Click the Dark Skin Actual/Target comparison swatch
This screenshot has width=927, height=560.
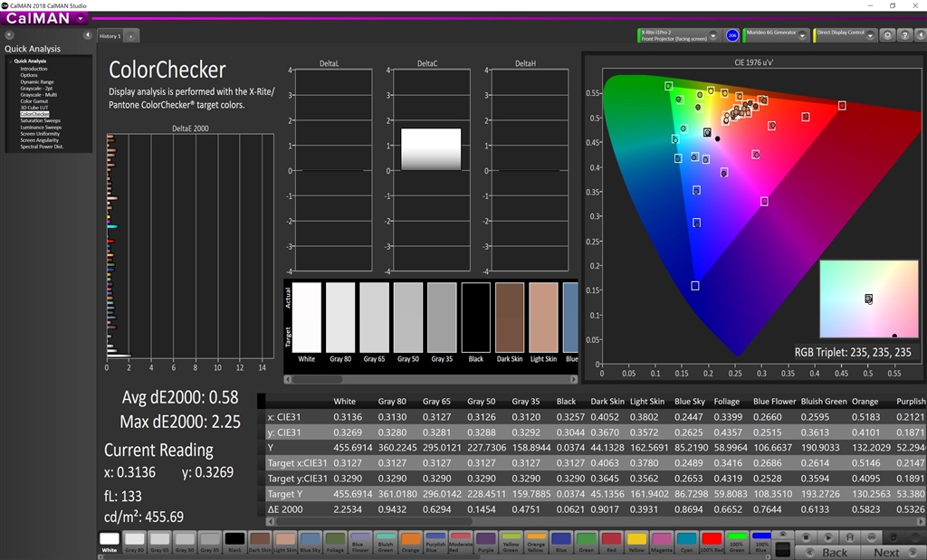[x=510, y=318]
